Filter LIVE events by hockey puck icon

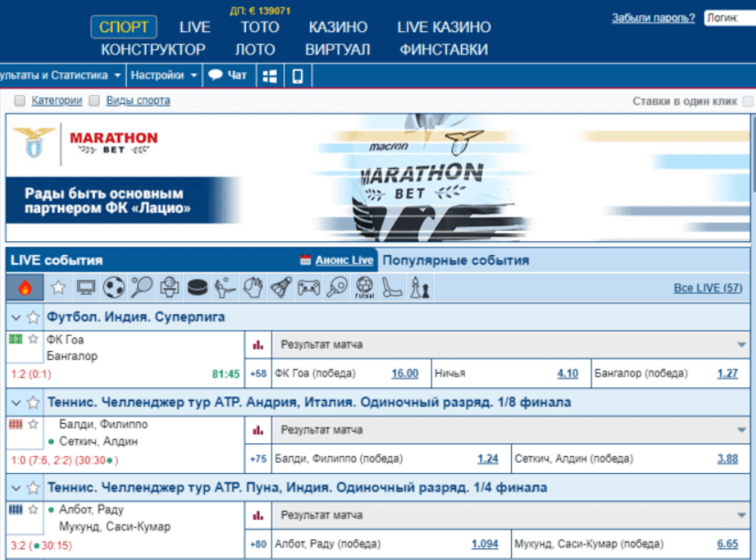point(197,288)
